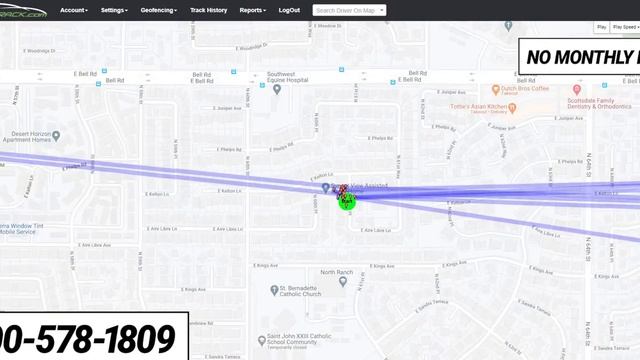The height and width of the screenshot is (360, 640).
Task: Expand the Geofencing menu
Action: point(158,10)
